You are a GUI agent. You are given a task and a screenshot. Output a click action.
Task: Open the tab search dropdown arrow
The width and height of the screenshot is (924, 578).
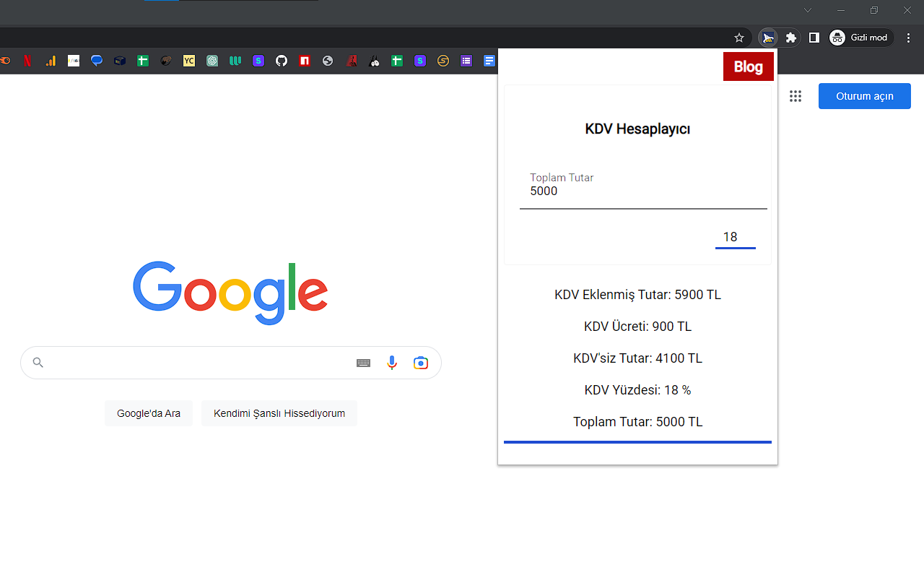click(x=808, y=10)
